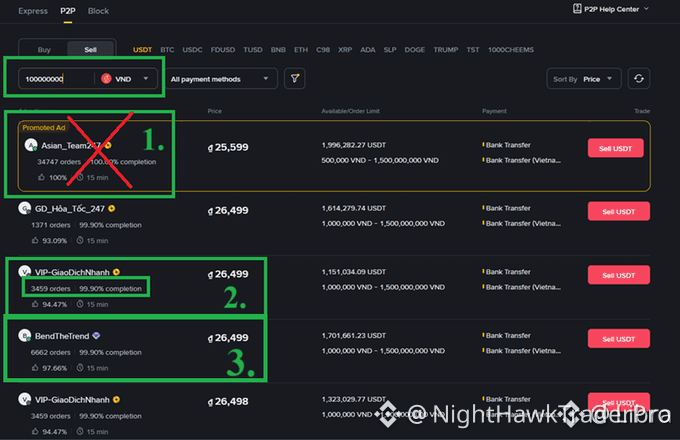Sell USDT to BendTheTrend
The height and width of the screenshot is (440, 680).
click(618, 339)
